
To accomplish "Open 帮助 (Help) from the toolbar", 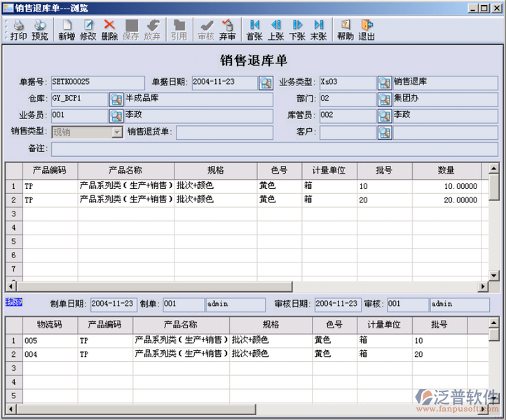I will [345, 29].
